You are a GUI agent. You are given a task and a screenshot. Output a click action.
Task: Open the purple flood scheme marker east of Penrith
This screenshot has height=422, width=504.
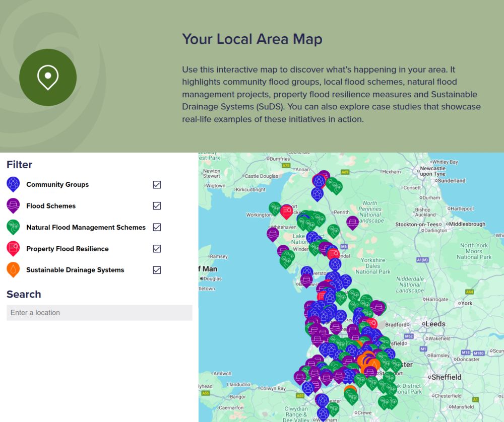(353, 222)
